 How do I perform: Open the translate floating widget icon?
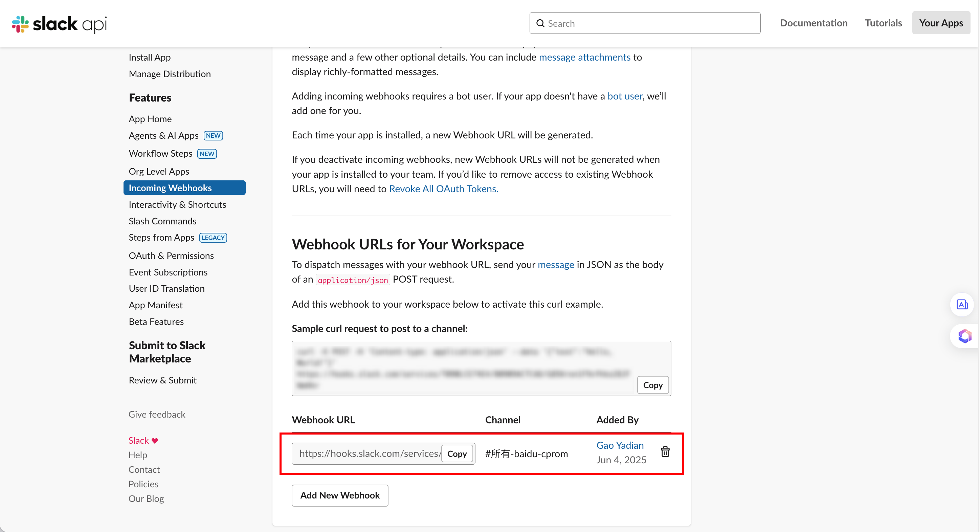click(962, 305)
